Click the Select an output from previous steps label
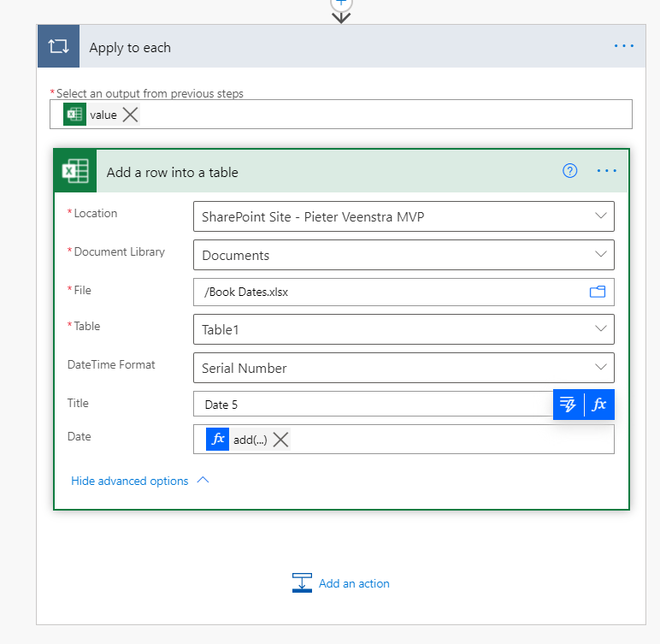This screenshot has width=660, height=644. click(150, 93)
